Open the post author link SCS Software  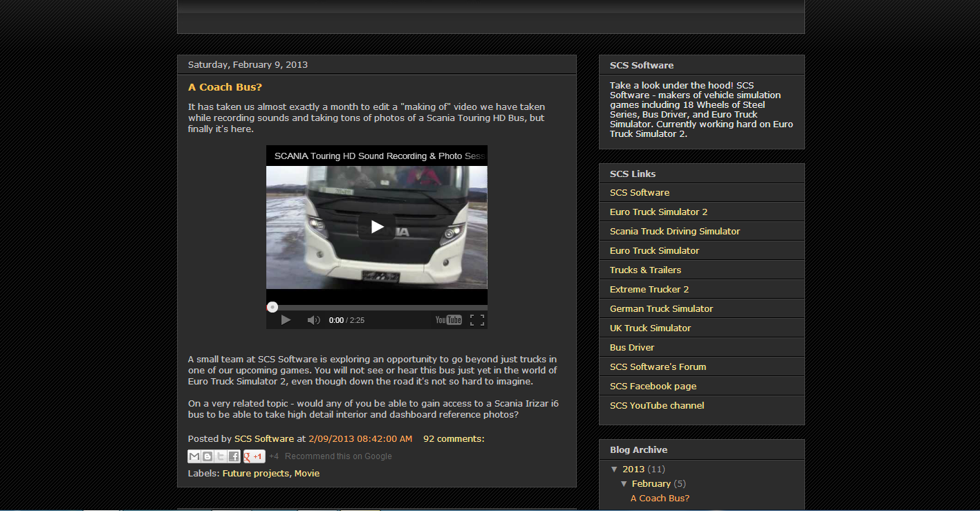(x=264, y=438)
